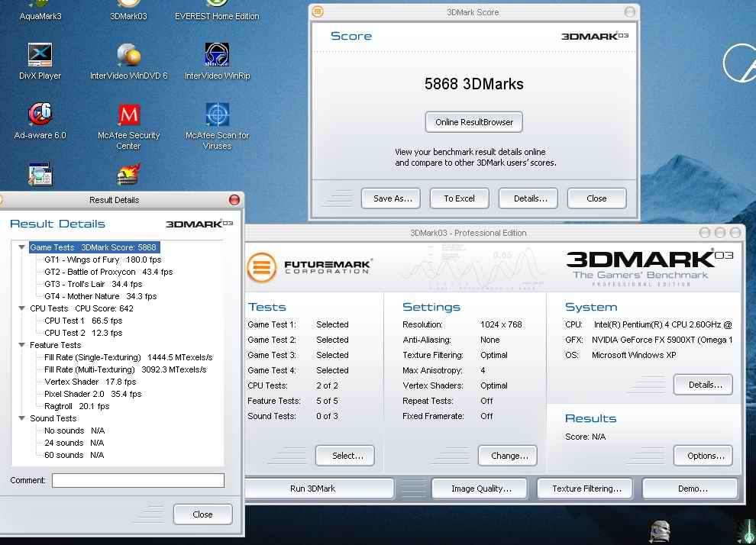Click Close button in Result Details window

(203, 514)
